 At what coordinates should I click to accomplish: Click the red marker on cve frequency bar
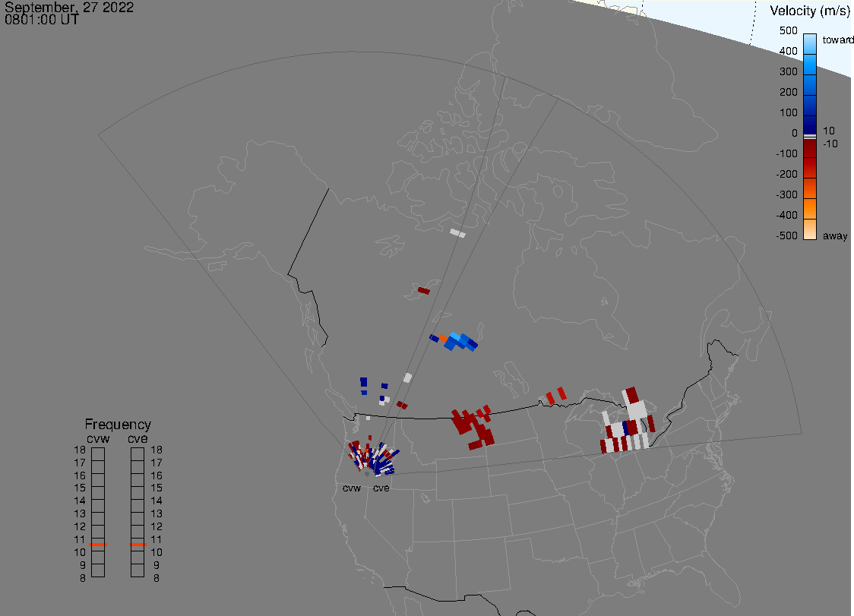click(x=138, y=545)
